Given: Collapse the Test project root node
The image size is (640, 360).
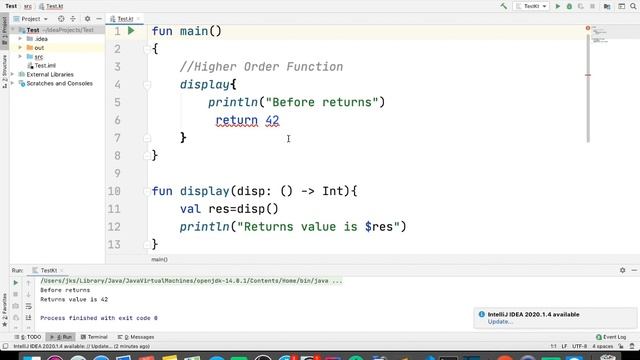Looking at the screenshot, I should pos(13,30).
